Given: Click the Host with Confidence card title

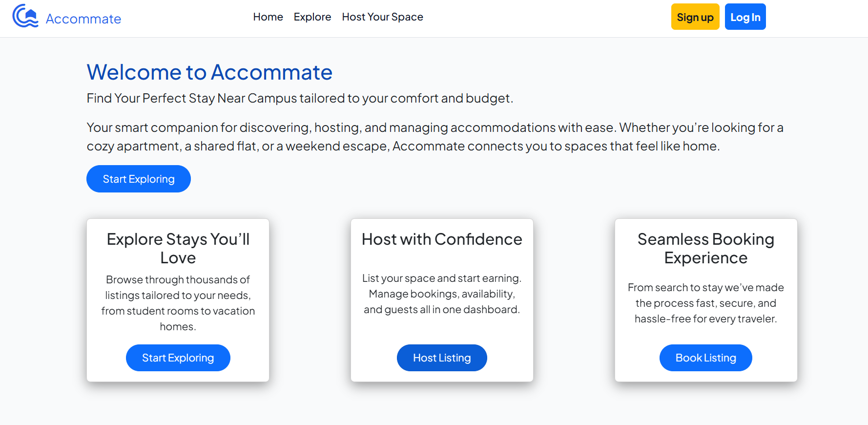Looking at the screenshot, I should click(x=442, y=239).
